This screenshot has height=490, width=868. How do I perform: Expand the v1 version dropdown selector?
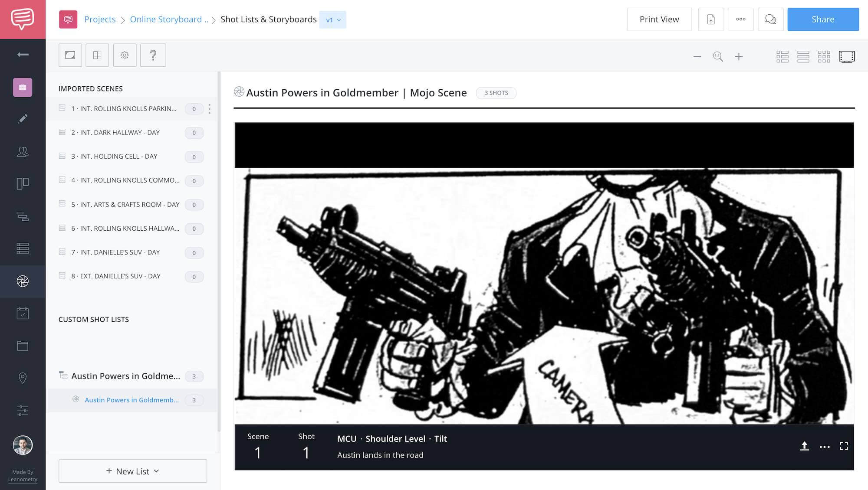pyautogui.click(x=332, y=19)
